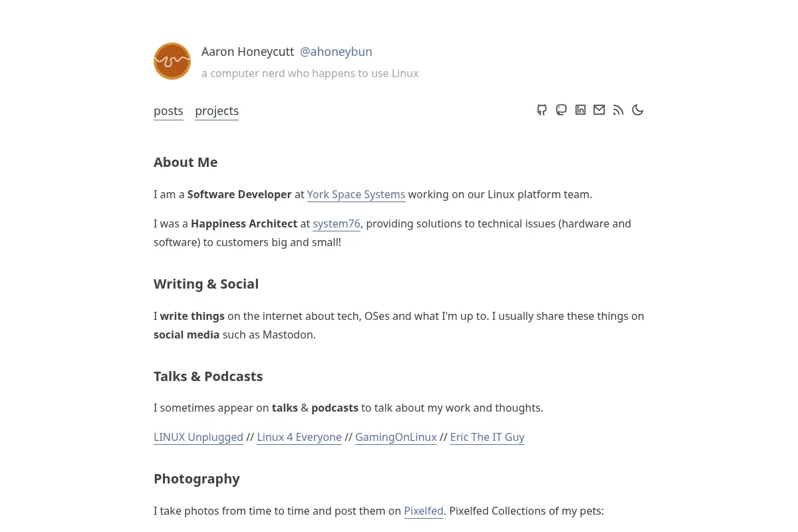Open the LinkedIn icon link
798x532 pixels.
click(581, 110)
